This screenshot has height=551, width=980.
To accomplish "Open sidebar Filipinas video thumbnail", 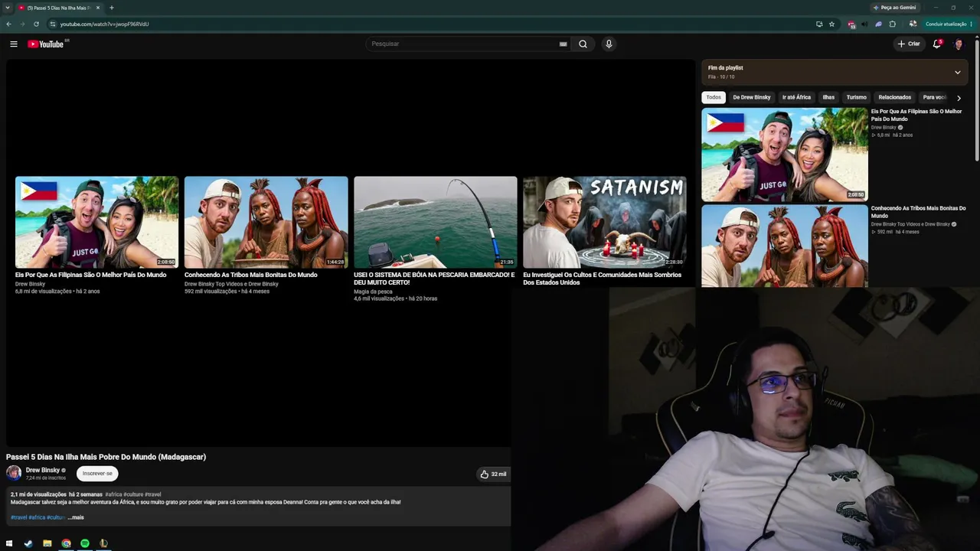I will [x=785, y=155].
